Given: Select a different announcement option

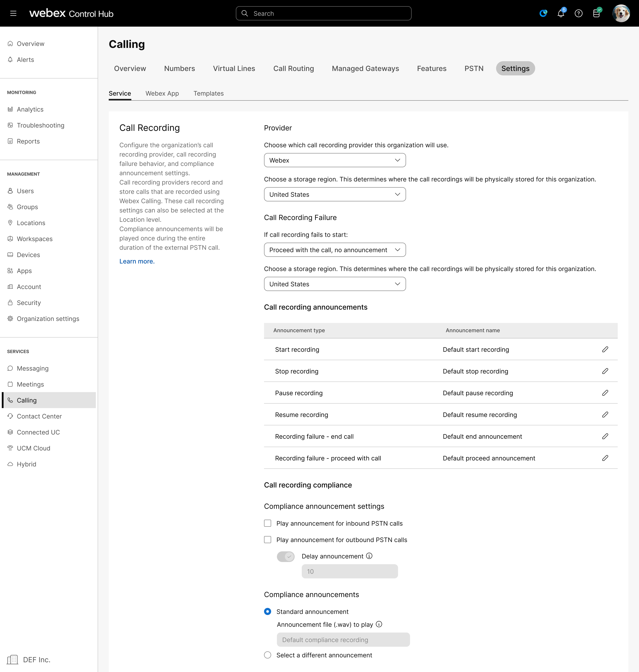Looking at the screenshot, I should [268, 655].
